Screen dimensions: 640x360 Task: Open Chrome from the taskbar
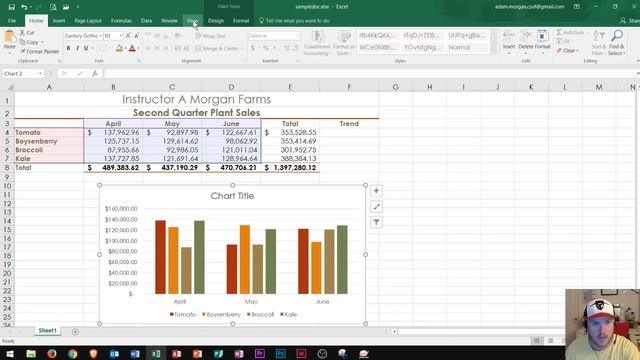tap(73, 353)
